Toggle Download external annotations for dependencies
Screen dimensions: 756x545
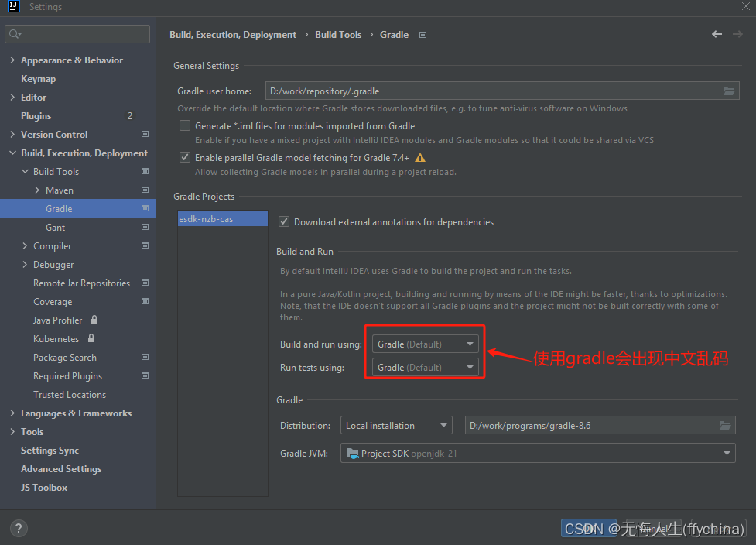[284, 222]
